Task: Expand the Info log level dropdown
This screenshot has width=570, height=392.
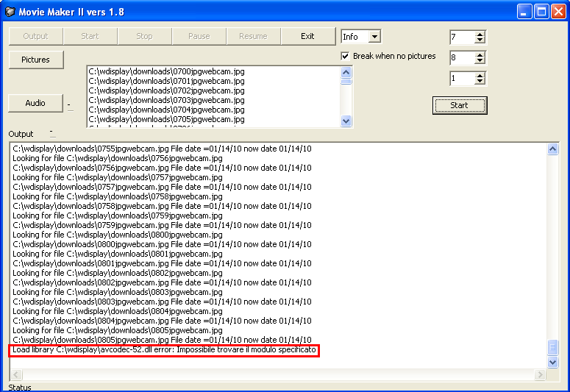Action: [374, 37]
